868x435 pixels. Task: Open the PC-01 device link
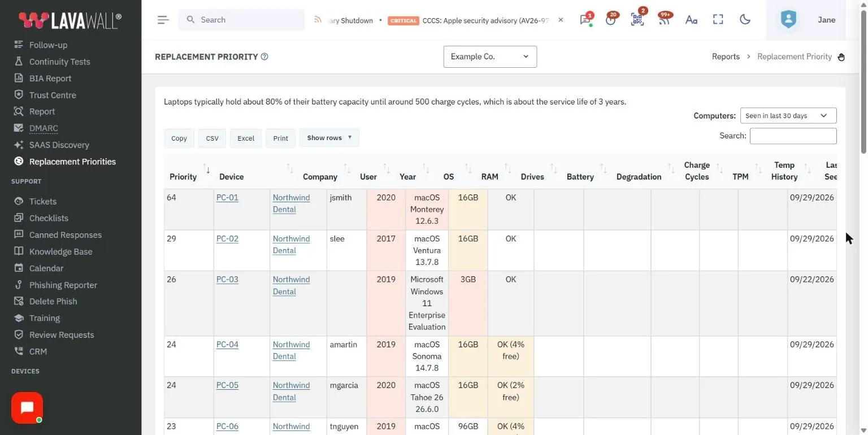click(227, 197)
